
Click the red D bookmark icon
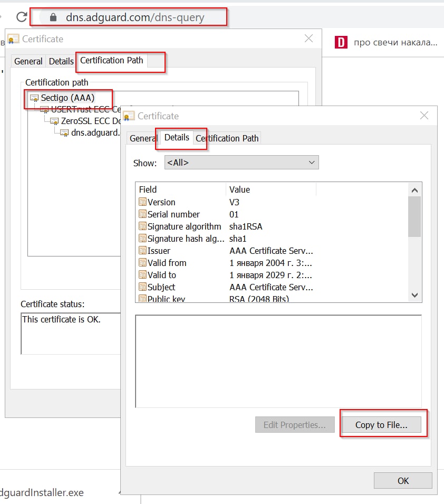pos(341,42)
